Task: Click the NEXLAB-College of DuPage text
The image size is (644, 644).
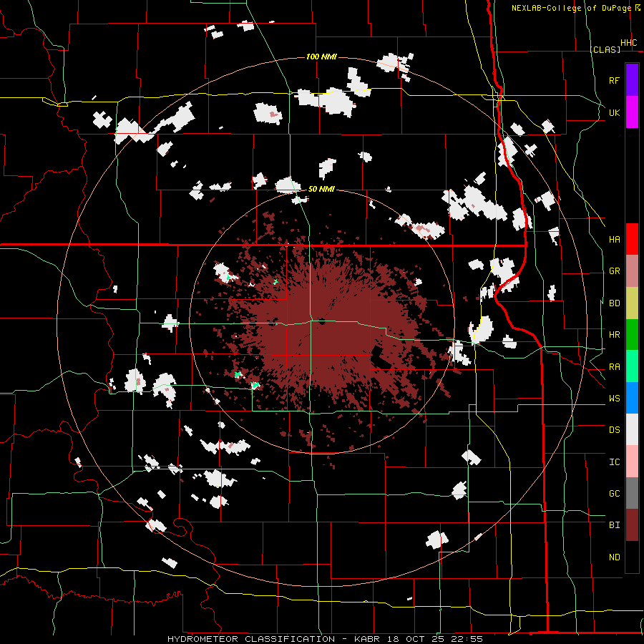Action: coord(571,8)
